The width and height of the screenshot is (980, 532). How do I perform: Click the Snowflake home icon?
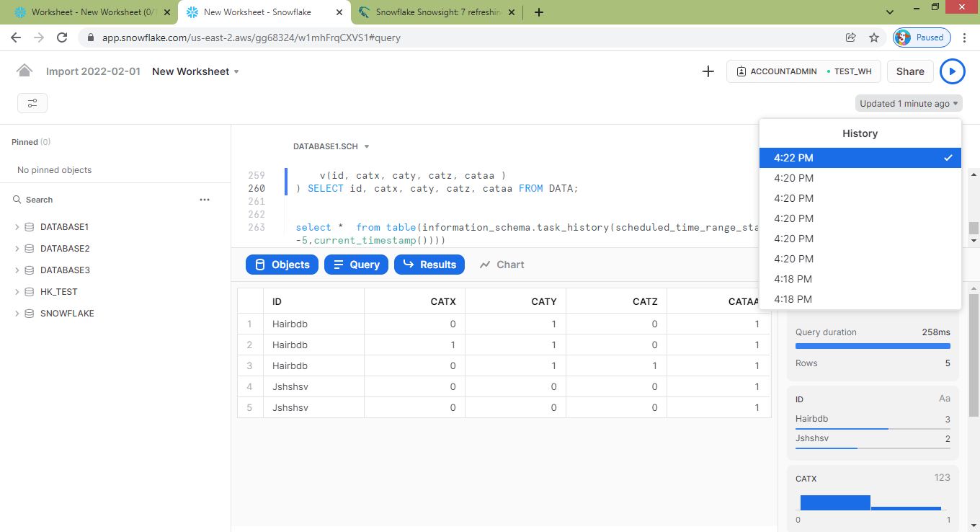click(24, 71)
